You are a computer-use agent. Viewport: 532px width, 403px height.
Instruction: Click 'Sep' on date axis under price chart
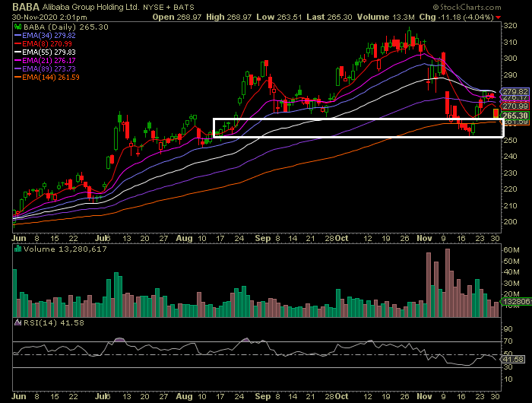click(263, 238)
